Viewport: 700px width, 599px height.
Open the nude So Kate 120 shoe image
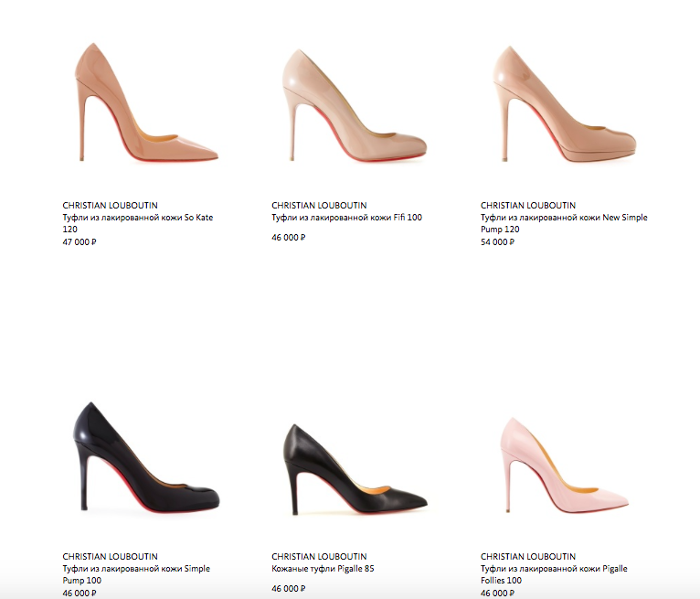click(x=146, y=102)
